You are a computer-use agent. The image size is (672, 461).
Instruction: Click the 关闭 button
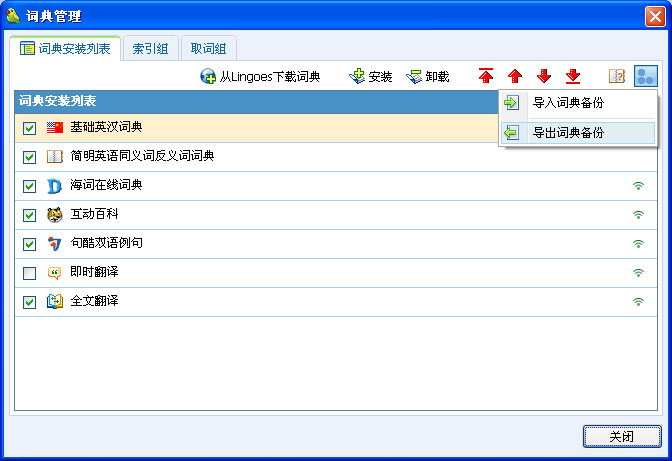click(622, 437)
